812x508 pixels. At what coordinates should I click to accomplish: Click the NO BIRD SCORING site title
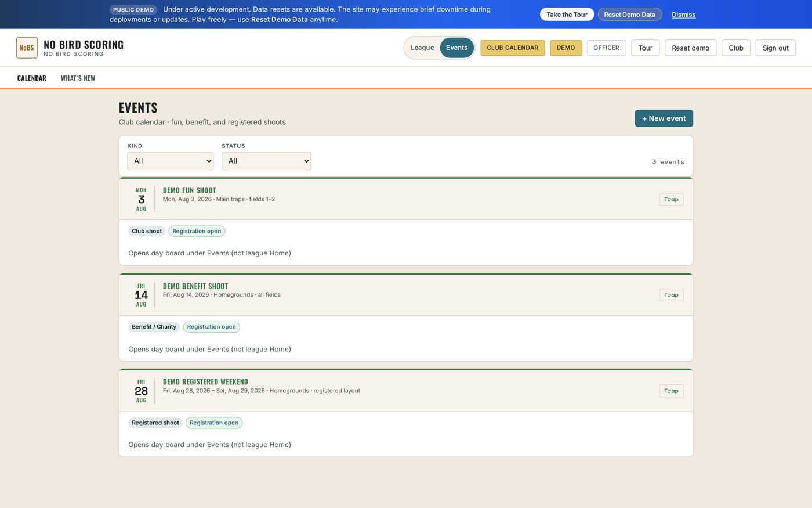84,45
